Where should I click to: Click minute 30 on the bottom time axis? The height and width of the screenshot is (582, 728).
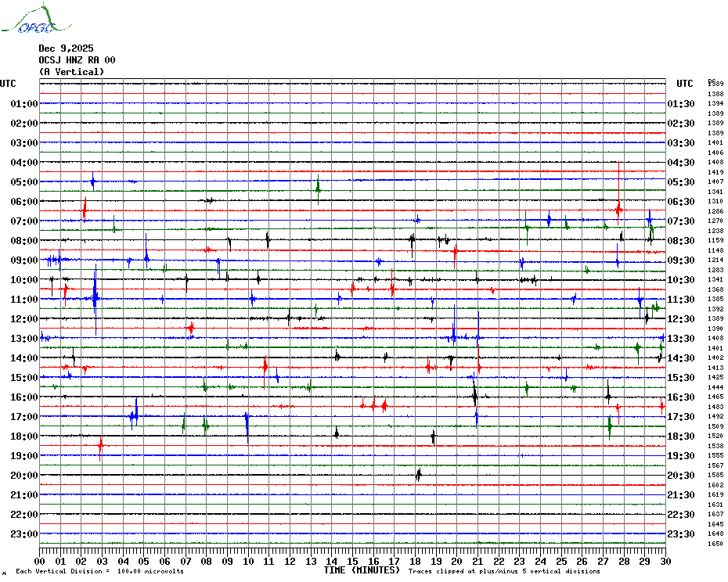[665, 561]
